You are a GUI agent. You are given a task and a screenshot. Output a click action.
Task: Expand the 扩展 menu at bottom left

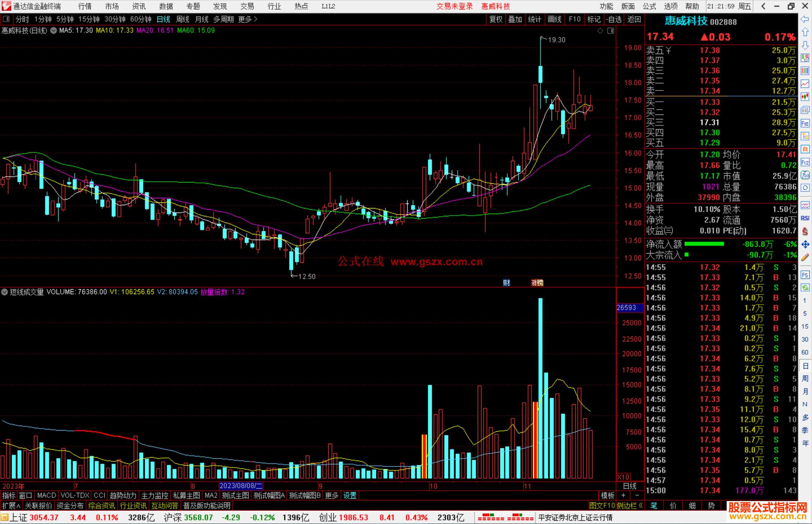(x=11, y=506)
